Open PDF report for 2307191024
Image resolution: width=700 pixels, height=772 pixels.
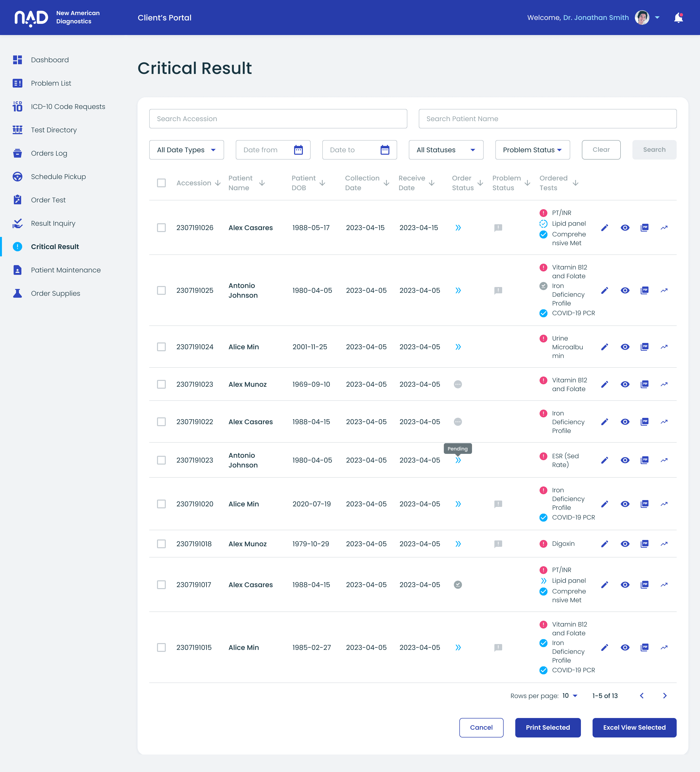tap(645, 347)
